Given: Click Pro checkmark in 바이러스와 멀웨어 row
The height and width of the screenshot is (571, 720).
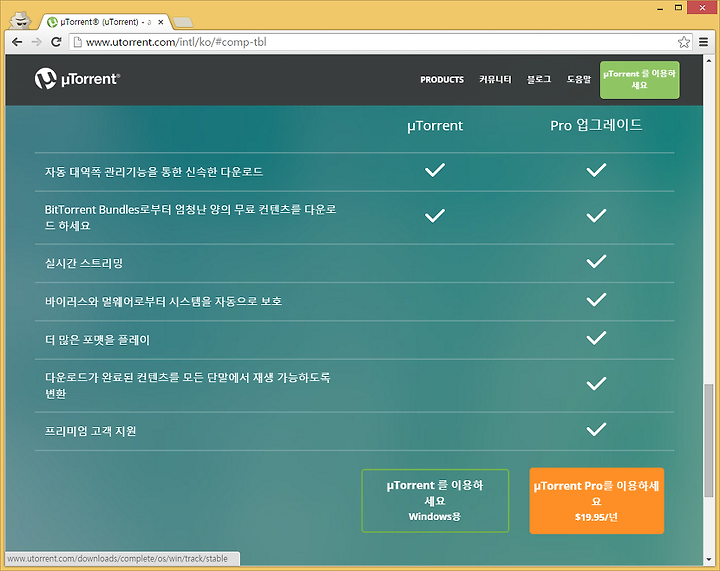Looking at the screenshot, I should 596,300.
